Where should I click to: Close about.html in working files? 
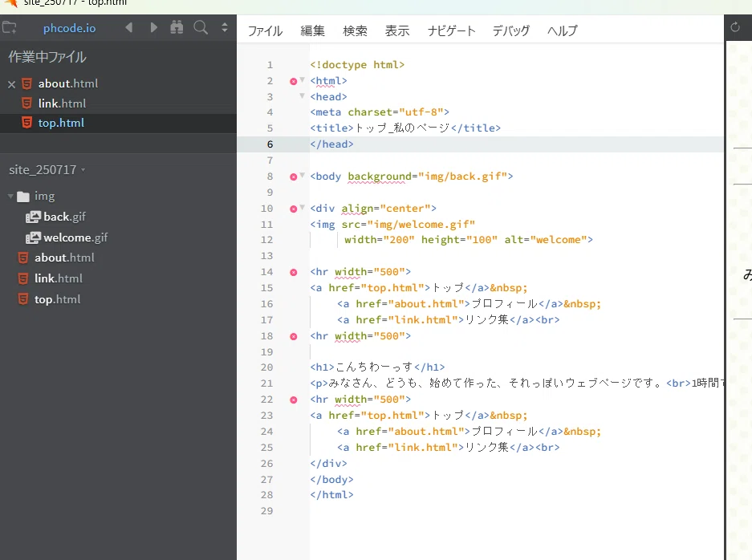[12, 84]
